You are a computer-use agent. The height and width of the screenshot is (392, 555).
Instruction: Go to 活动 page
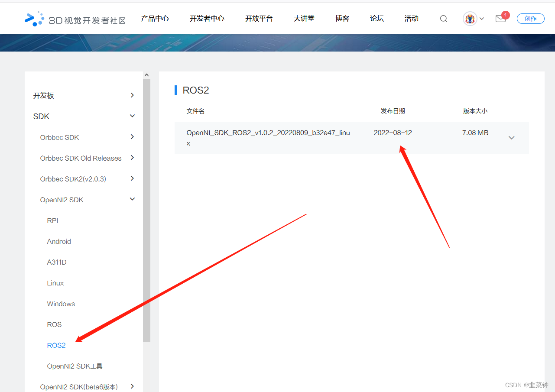click(x=412, y=19)
